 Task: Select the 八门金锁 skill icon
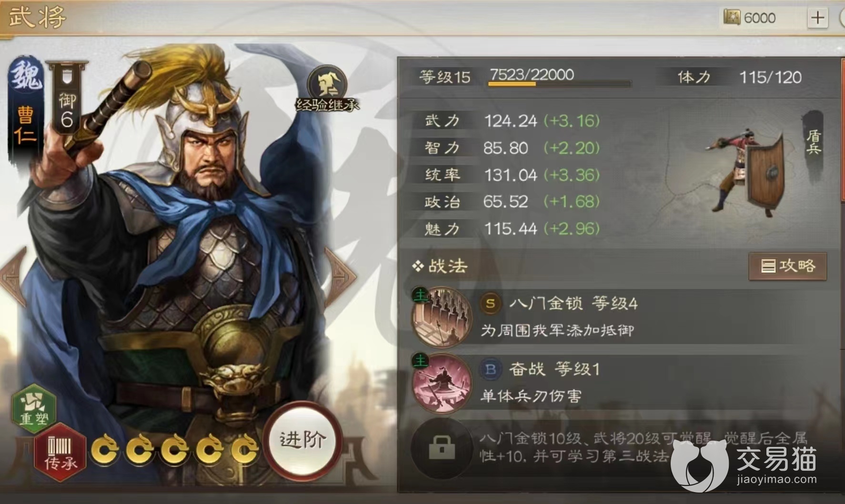tap(442, 317)
